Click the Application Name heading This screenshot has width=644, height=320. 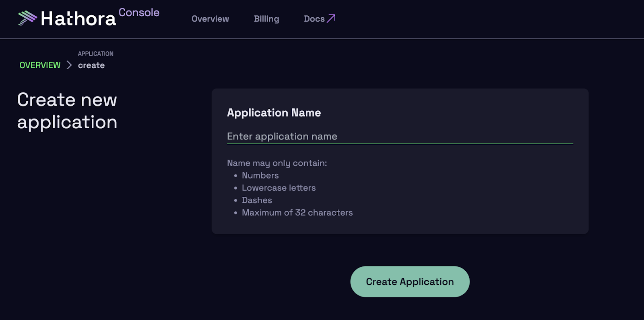(274, 113)
